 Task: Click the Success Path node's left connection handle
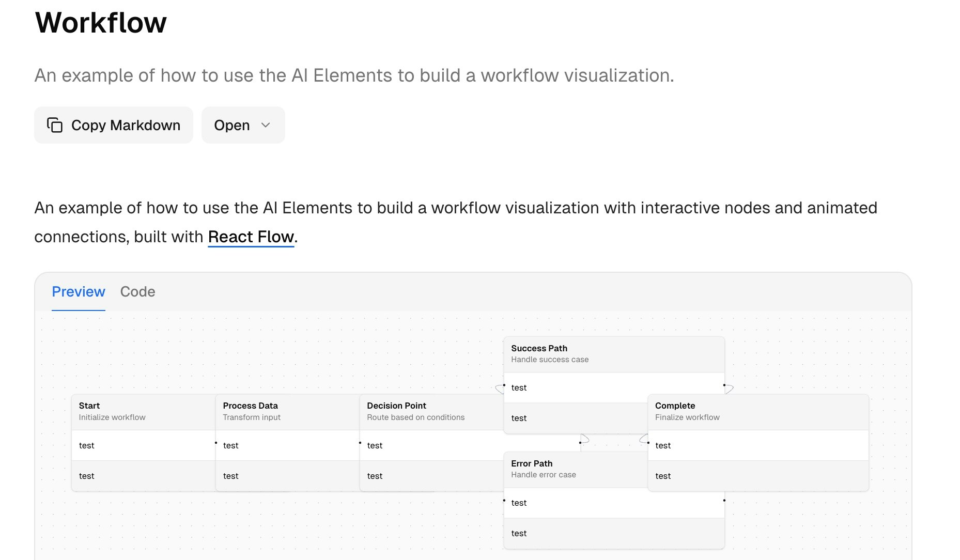point(504,385)
